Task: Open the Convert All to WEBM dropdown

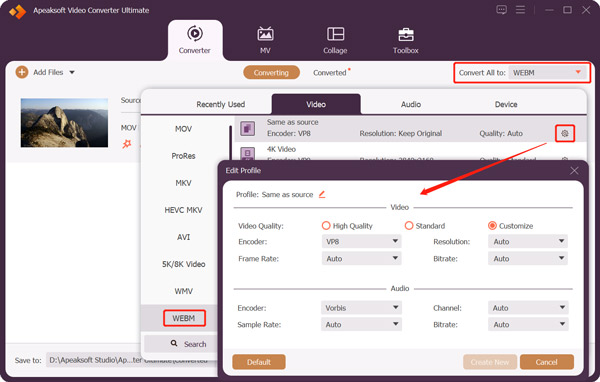Action: click(547, 72)
